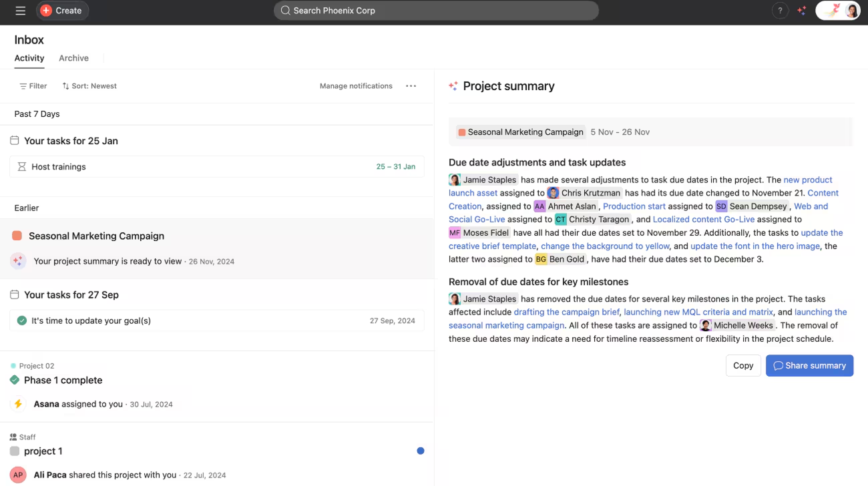Select the Activity tab
Image resolution: width=868 pixels, height=486 pixels.
coord(29,58)
